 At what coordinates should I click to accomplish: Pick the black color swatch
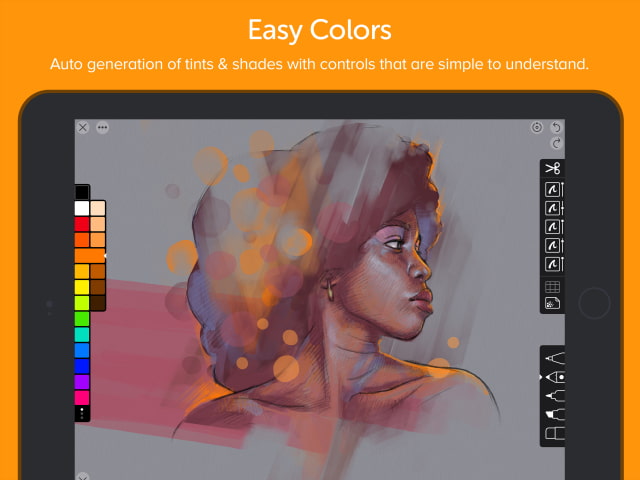82,192
